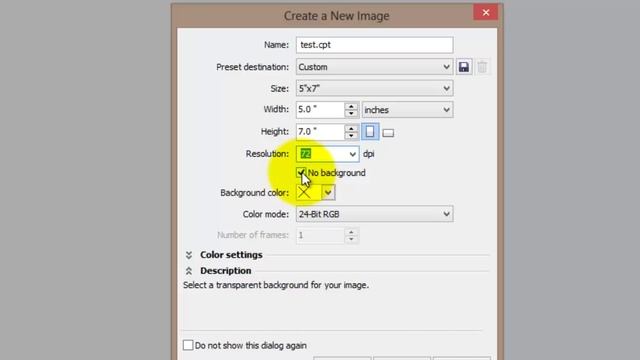The width and height of the screenshot is (640, 360).
Task: Click the Name field containing test.cpt
Action: point(374,45)
